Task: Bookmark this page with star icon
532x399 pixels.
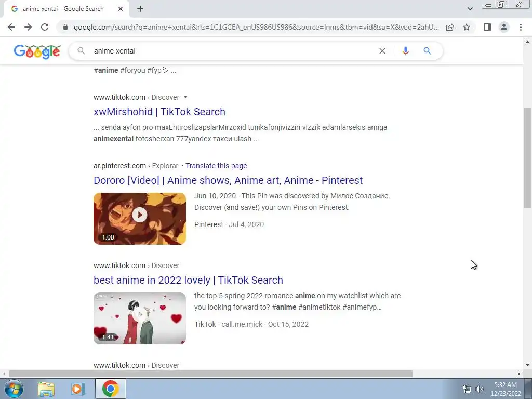Action: pos(467,27)
